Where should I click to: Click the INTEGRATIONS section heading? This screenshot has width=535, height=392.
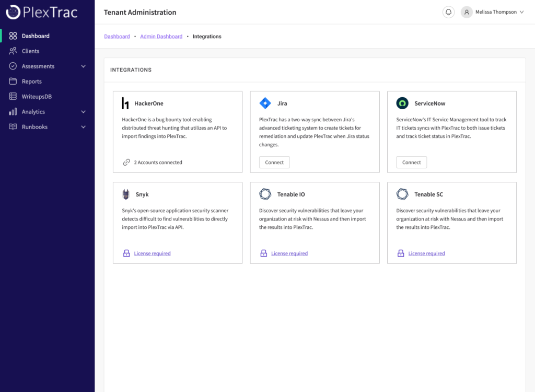click(131, 70)
